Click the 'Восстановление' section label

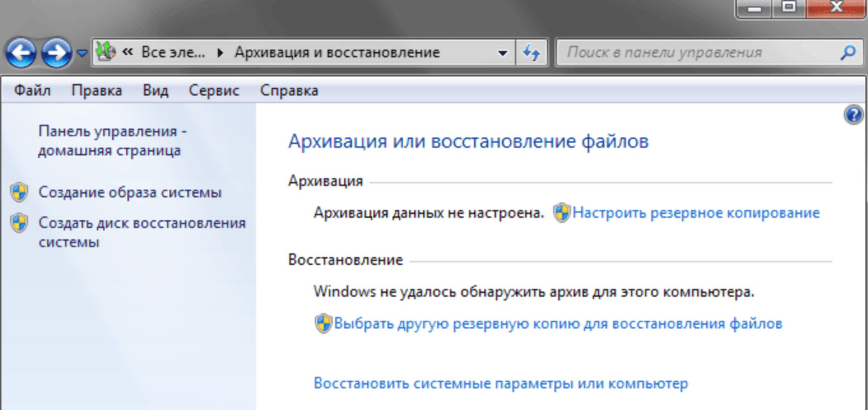(x=345, y=260)
